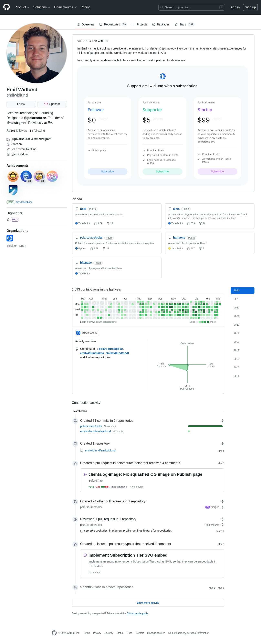Screen dimensions: 261x644
Task: Expand Opened 24 other pull requests section
Action: pos(222,501)
